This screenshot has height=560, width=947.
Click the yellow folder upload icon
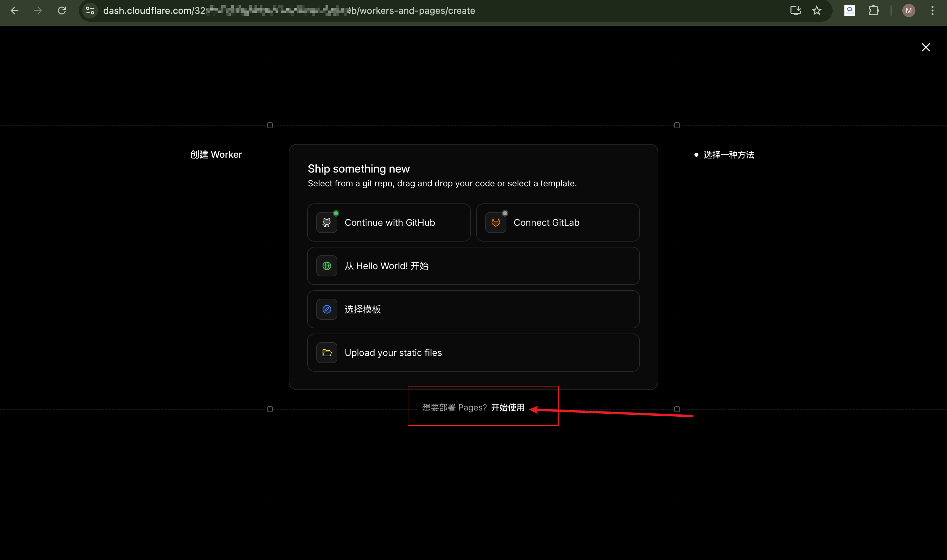[327, 353]
